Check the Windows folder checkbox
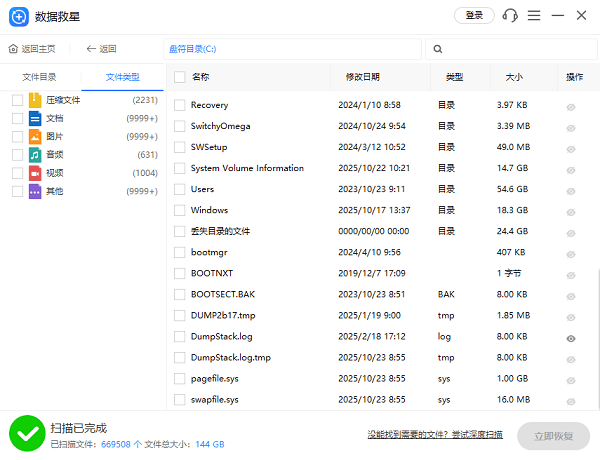This screenshot has height=460, width=600. (180, 211)
